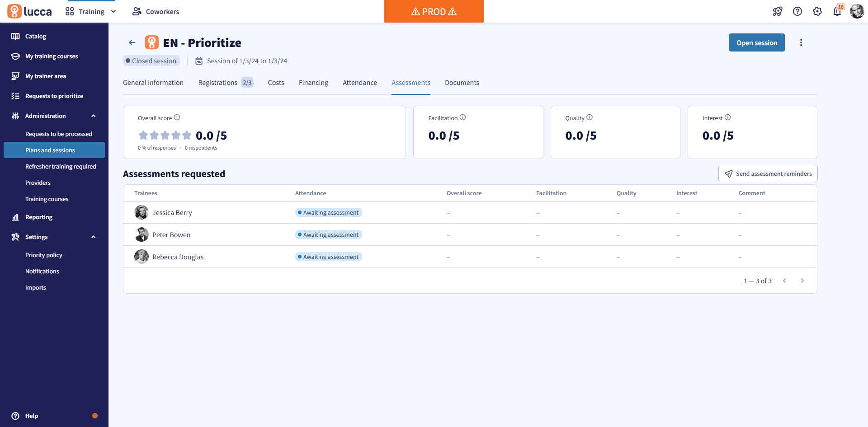Select Plans and sessions
Image resolution: width=868 pixels, height=427 pixels.
pos(54,150)
